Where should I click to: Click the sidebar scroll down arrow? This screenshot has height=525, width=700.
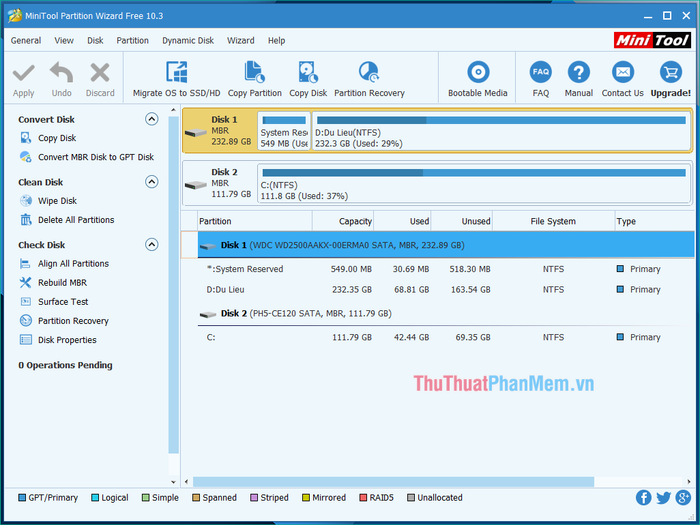(x=173, y=482)
